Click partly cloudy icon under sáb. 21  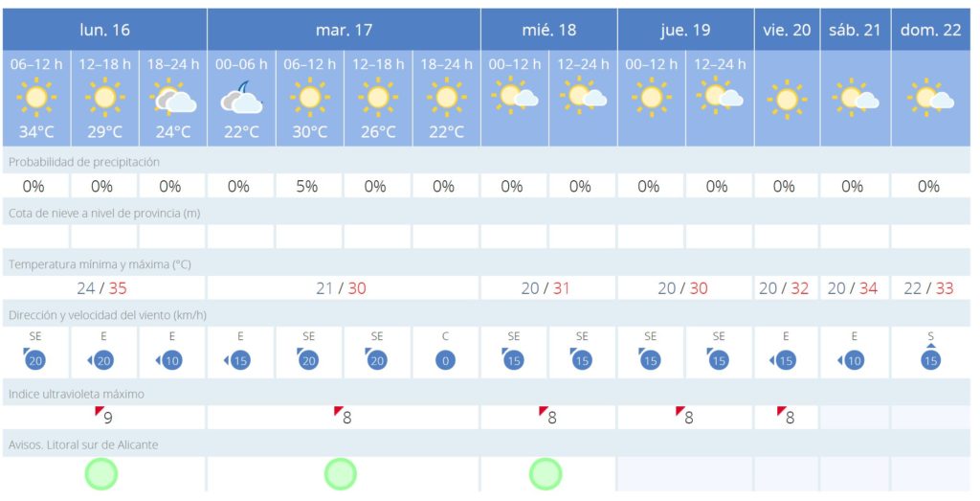[855, 99]
